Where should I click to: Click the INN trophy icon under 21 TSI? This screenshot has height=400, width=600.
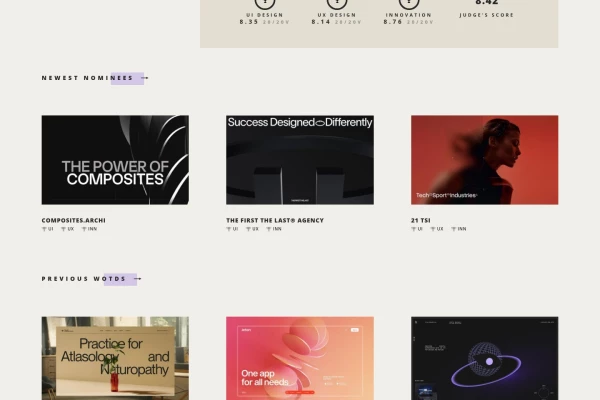pos(453,229)
